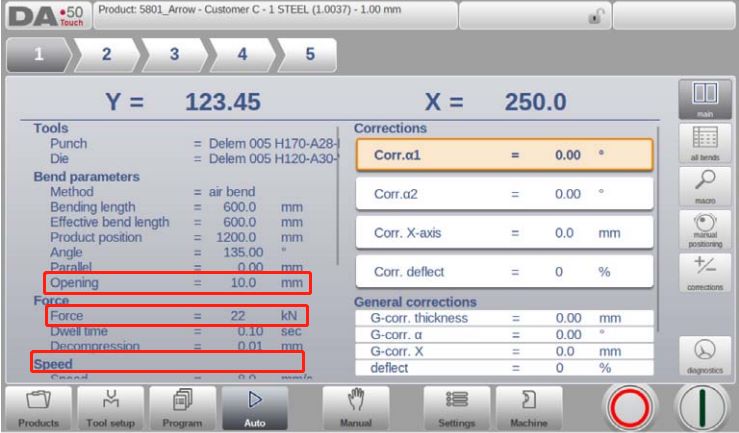Screen dimensions: 739x433
Task: Click the Parallel 0.00 value
Action: click(x=250, y=268)
